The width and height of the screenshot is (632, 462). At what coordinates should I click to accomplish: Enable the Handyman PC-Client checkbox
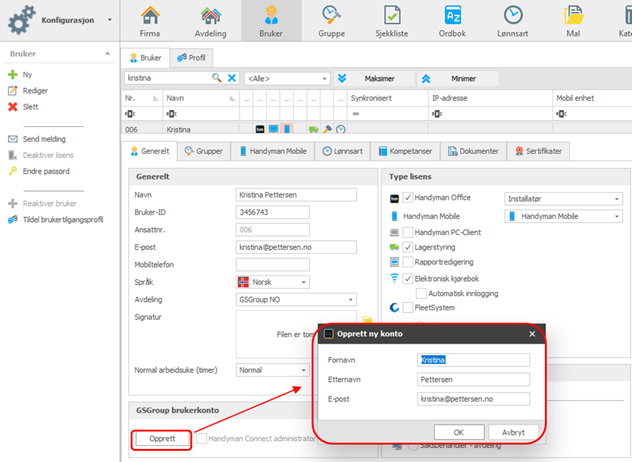[407, 232]
